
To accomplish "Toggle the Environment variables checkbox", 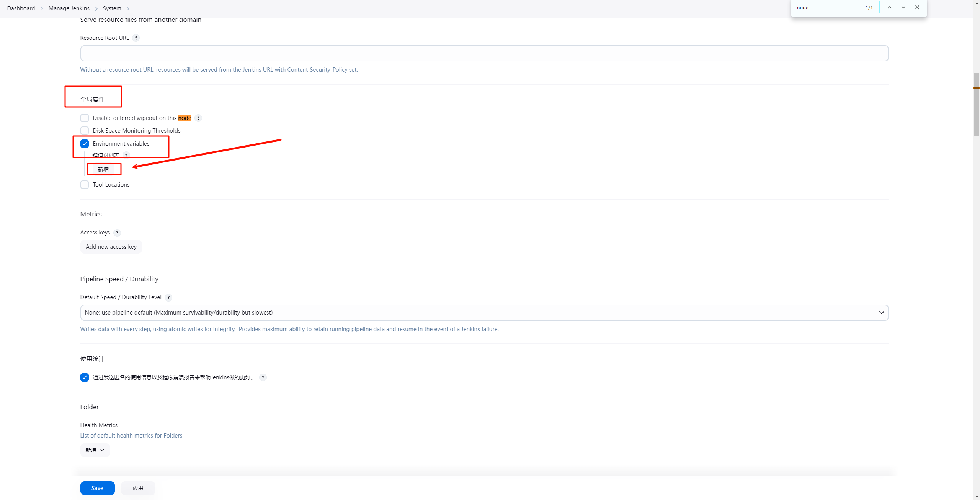I will [x=84, y=144].
